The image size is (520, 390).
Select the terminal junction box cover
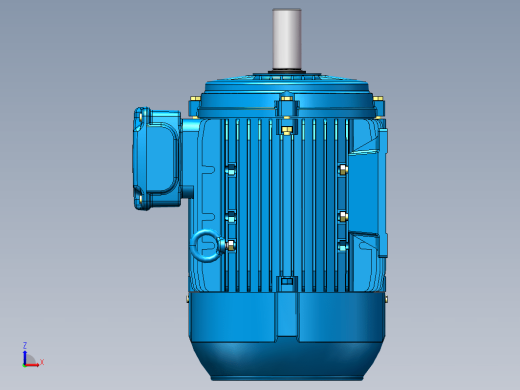157,158
